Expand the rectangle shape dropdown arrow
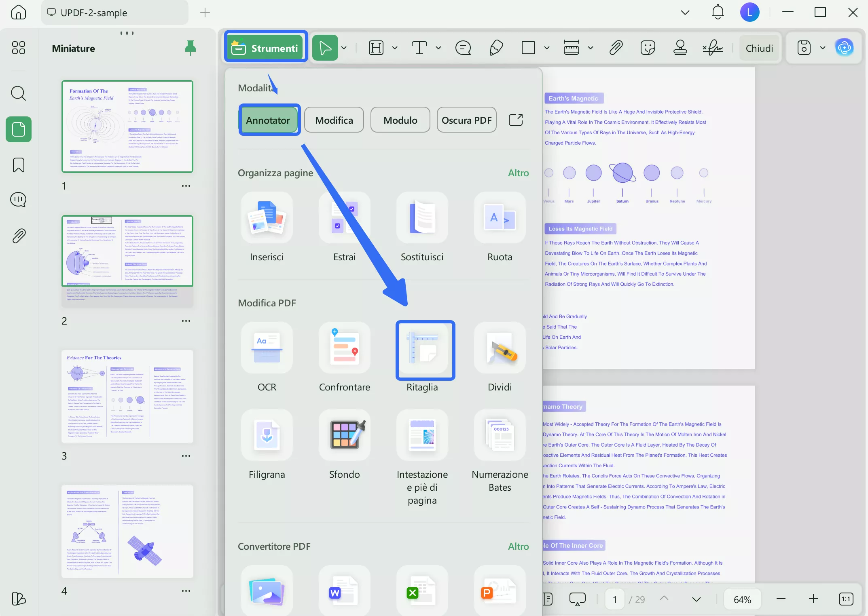The image size is (868, 616). 547,48
